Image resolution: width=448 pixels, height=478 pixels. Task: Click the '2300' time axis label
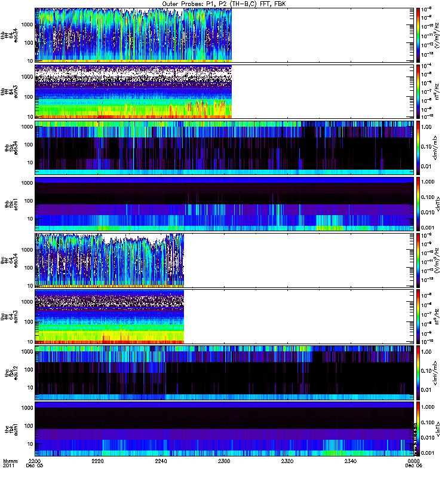[x=224, y=461]
